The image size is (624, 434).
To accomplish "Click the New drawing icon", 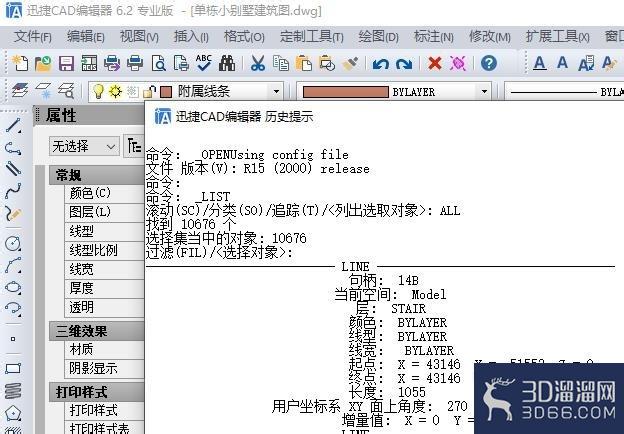I will pos(20,63).
